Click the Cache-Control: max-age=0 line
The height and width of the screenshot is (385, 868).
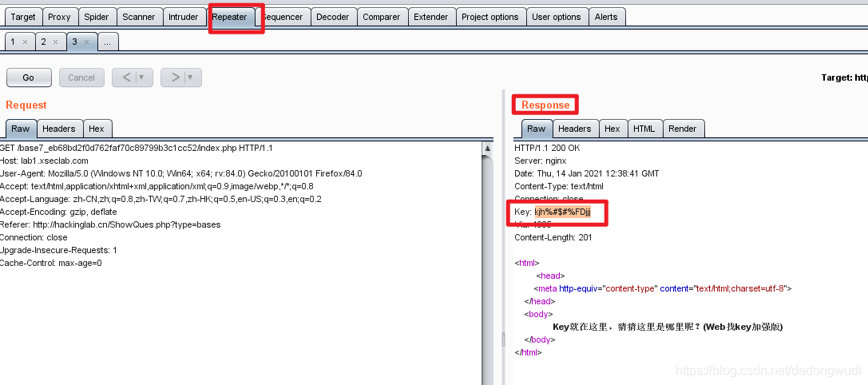(x=51, y=263)
